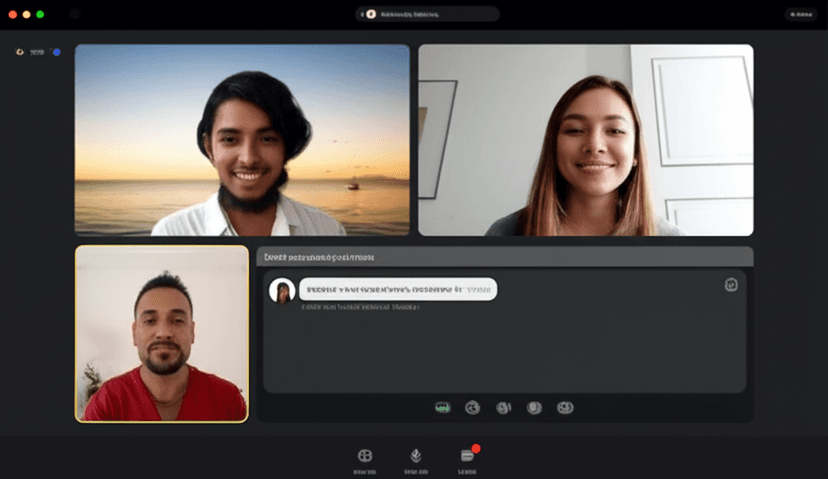Screen dimensions: 828x479
Task: Click the icon at chat panel's top-right corner
Action: click(x=731, y=285)
